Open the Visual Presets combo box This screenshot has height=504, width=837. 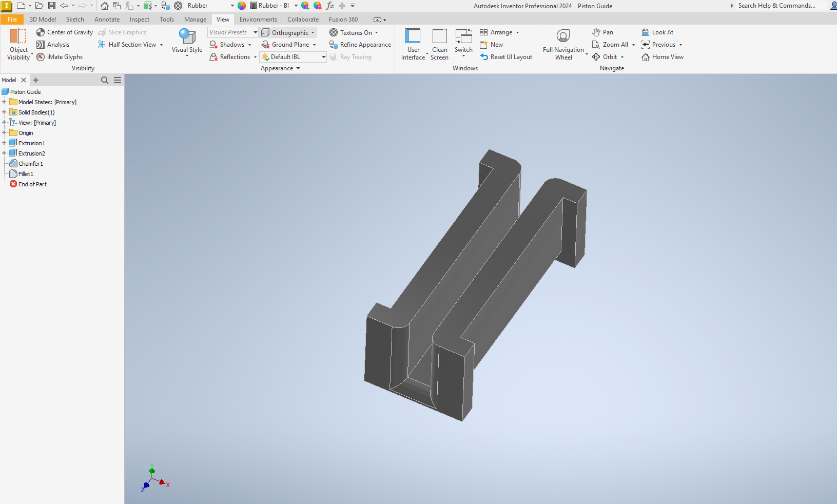(x=233, y=32)
